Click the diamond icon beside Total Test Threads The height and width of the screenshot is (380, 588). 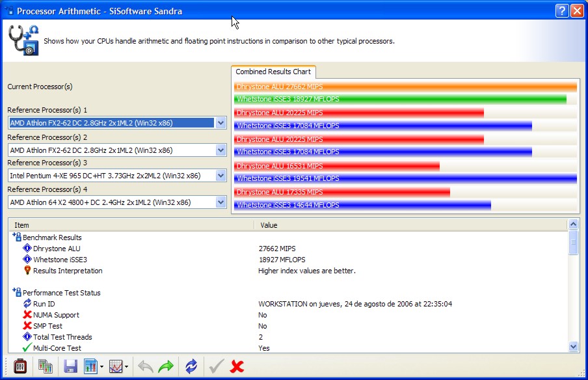pyautogui.click(x=27, y=336)
